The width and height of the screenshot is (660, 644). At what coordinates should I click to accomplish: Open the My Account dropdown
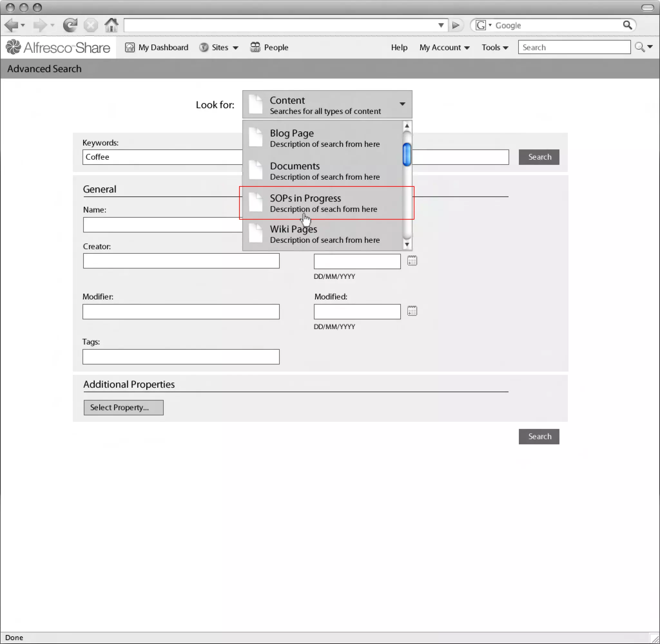444,48
